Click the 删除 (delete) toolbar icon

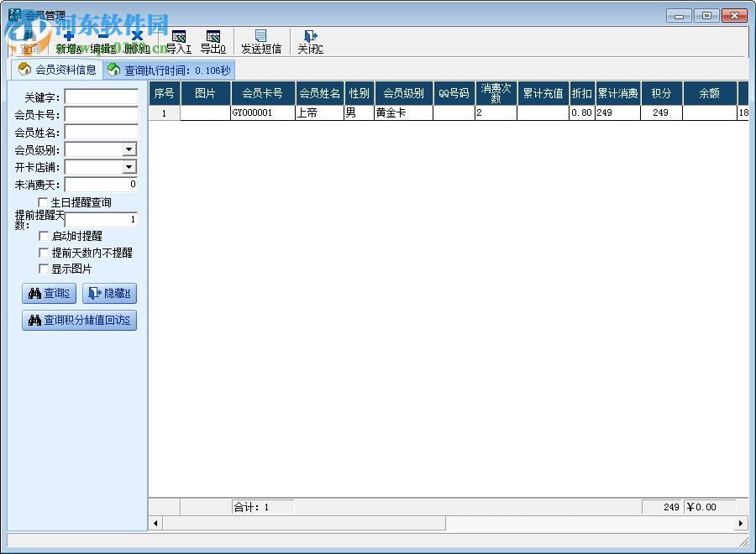(x=137, y=42)
